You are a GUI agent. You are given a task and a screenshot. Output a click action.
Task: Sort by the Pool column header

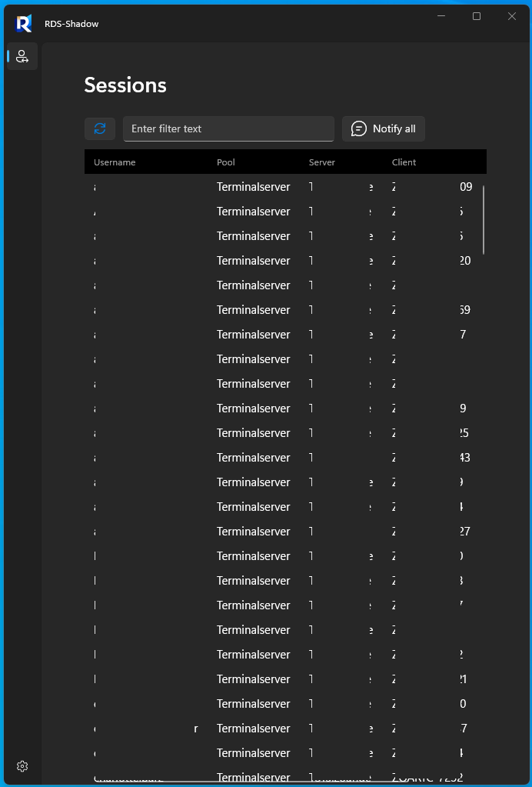coord(225,162)
